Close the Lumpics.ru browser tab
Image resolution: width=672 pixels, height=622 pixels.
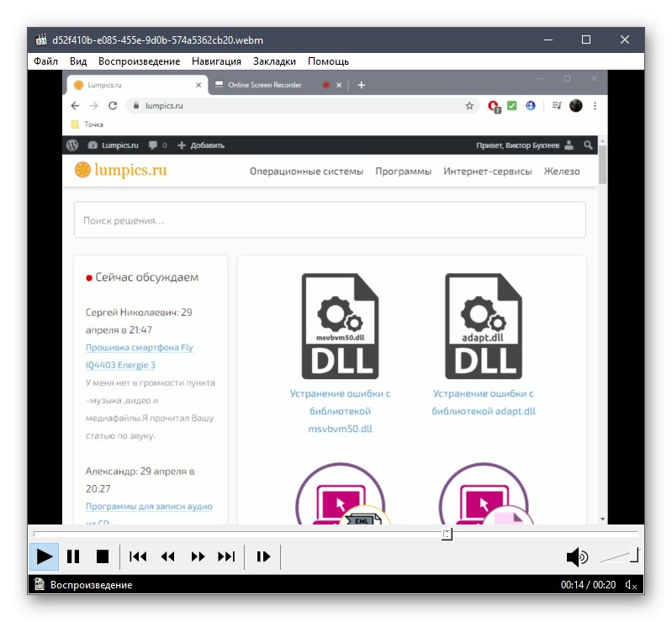click(x=198, y=85)
